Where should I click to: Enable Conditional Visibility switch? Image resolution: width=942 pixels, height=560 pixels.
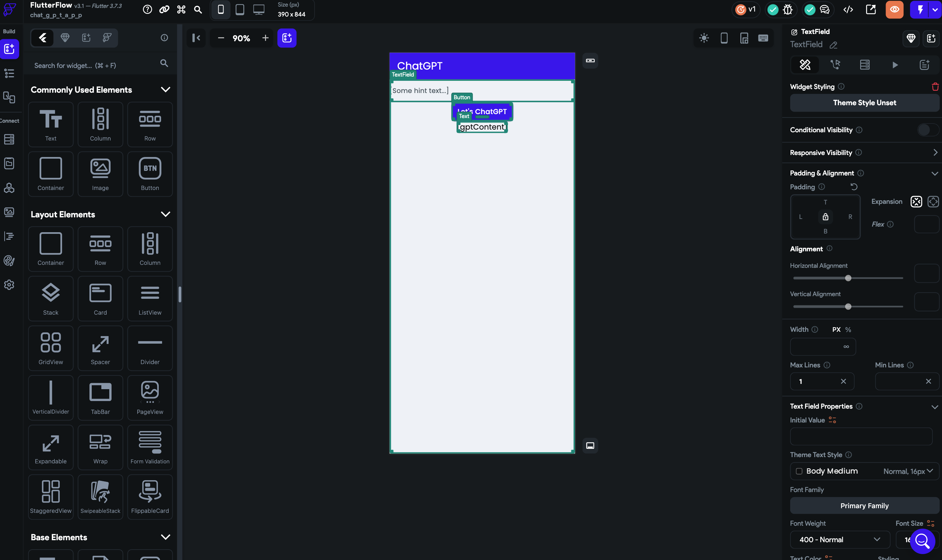click(928, 130)
